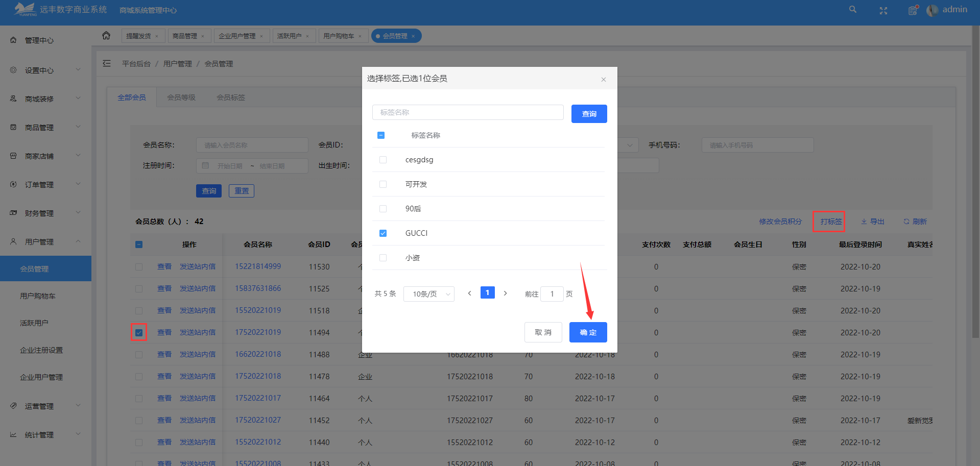
Task: Click 打标签 link above table
Action: click(831, 222)
